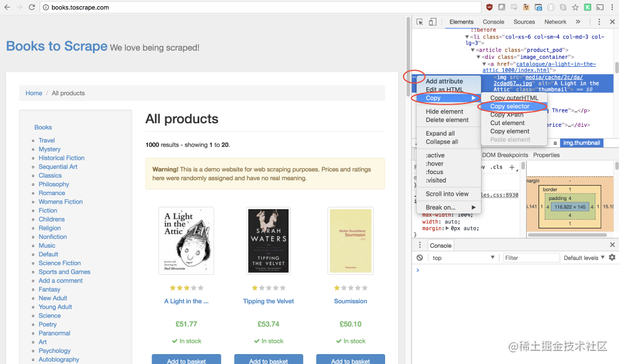Switch to the Network tab
The width and height of the screenshot is (619, 364).
555,22
